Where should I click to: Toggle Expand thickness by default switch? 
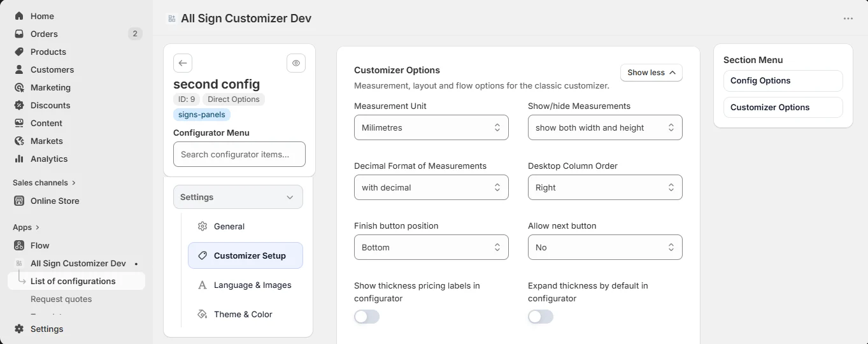[541, 317]
